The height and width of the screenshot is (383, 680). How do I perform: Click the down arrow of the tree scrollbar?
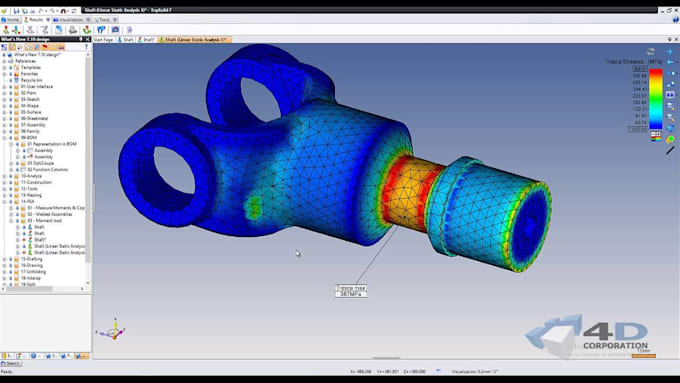(x=88, y=283)
